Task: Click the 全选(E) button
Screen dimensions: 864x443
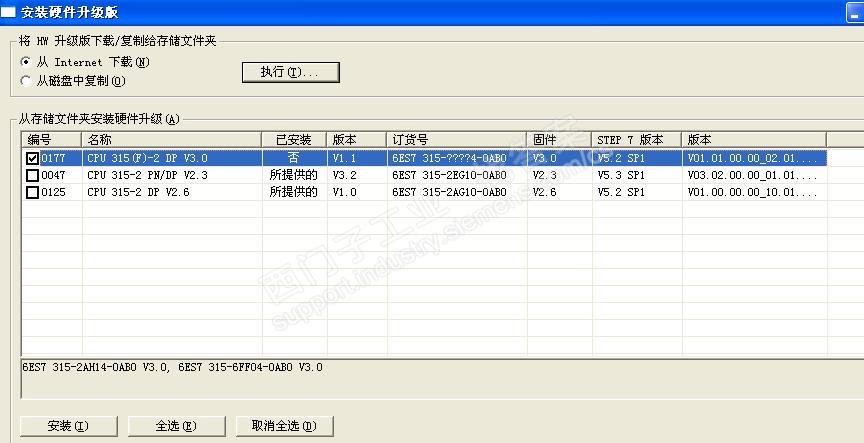Action: (176, 426)
